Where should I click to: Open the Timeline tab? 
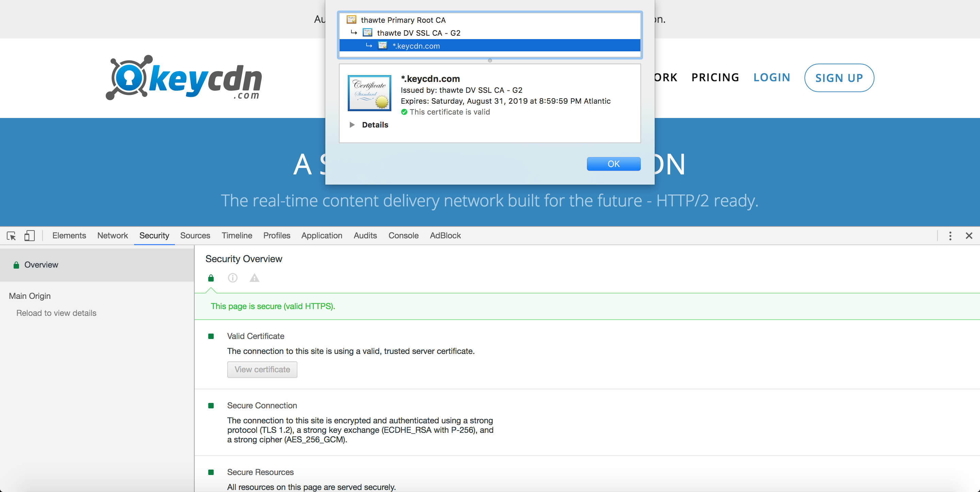(x=236, y=236)
